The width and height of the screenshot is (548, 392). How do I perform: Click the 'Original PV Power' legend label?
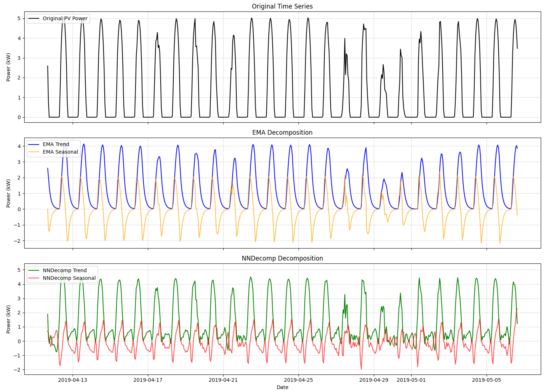click(65, 18)
